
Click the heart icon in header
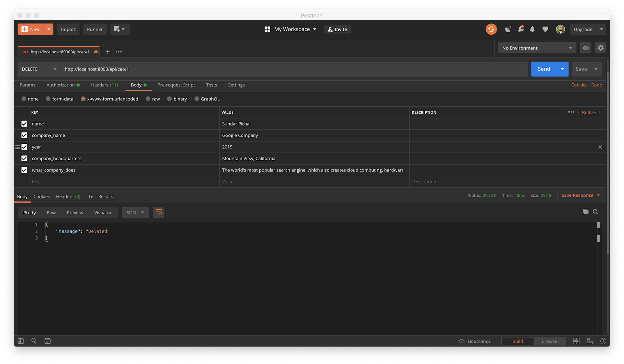545,29
